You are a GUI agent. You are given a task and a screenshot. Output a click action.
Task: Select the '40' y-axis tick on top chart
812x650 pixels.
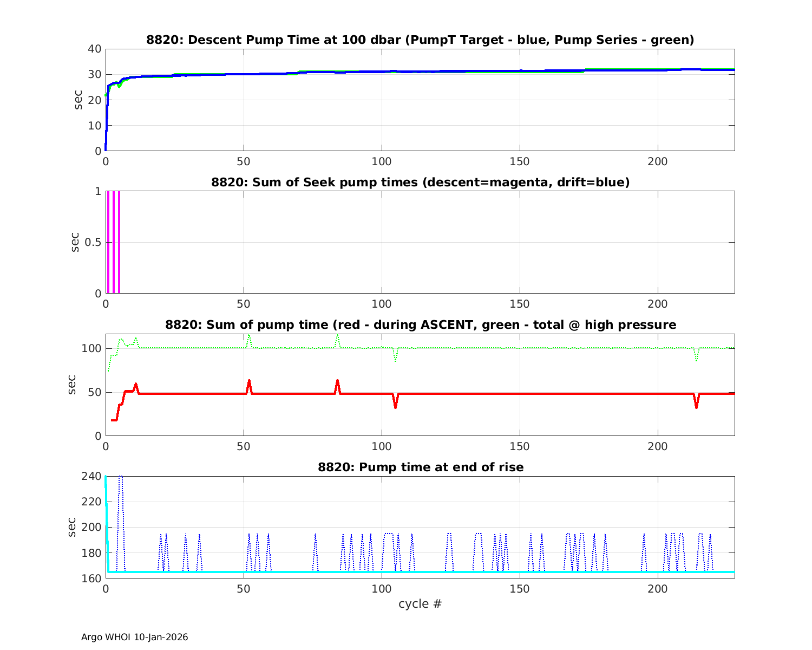(95, 49)
